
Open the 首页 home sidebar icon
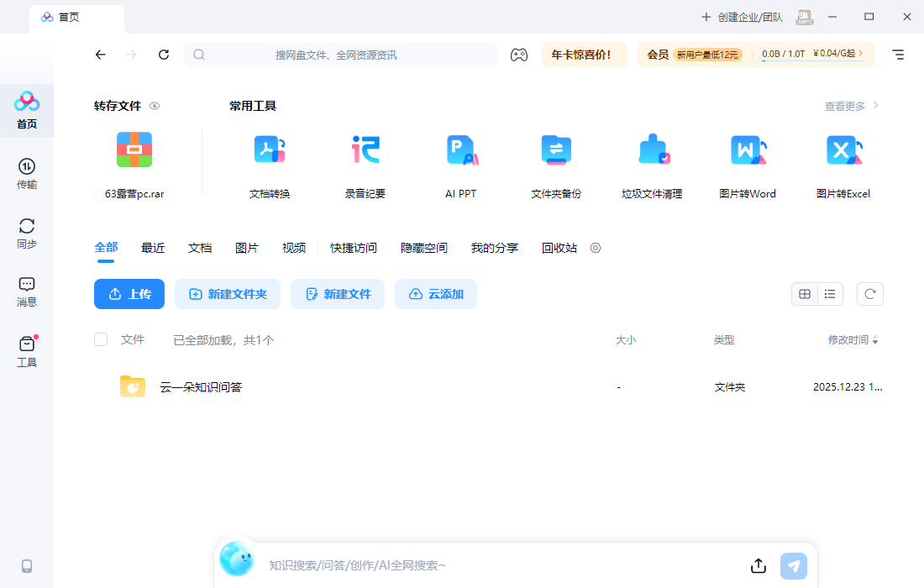pyautogui.click(x=27, y=110)
